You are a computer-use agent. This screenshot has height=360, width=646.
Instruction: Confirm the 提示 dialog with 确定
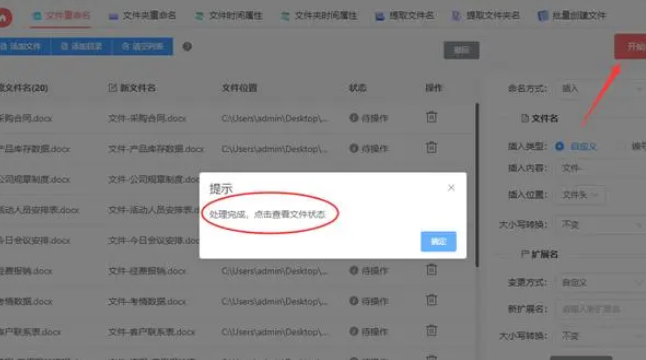click(x=438, y=241)
